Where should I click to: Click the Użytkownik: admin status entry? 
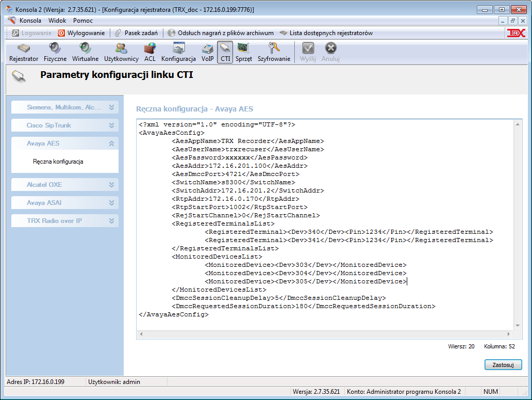[114, 381]
